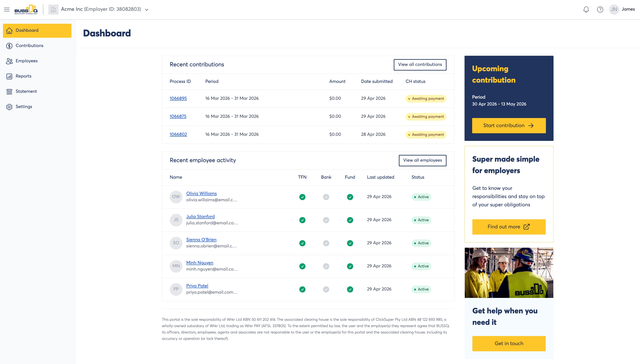Open the hamburger navigation menu
This screenshot has height=364, width=640.
7,10
